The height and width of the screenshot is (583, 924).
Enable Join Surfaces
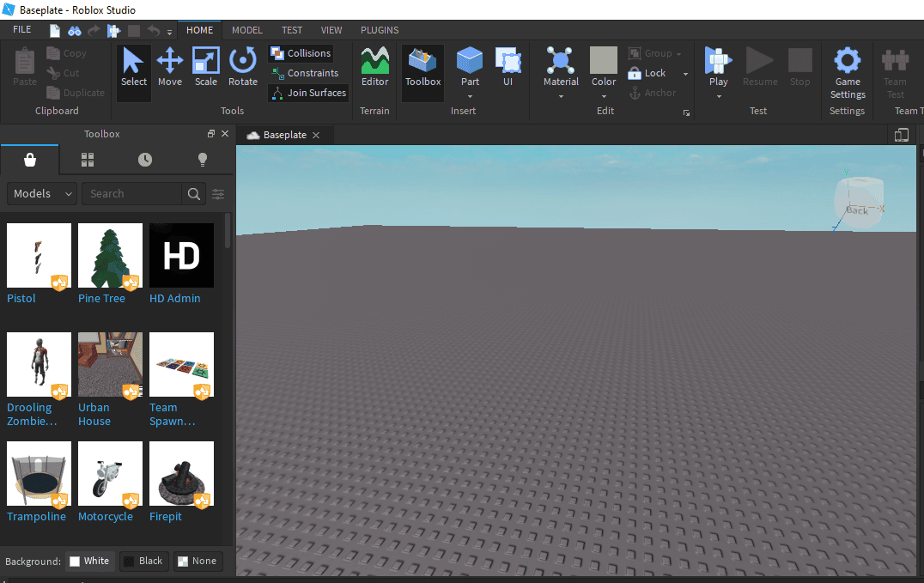point(307,93)
